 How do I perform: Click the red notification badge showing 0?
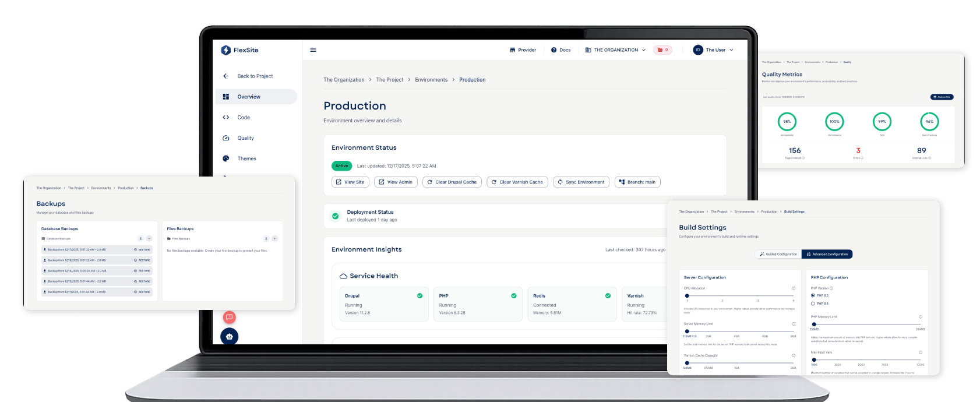click(x=662, y=50)
